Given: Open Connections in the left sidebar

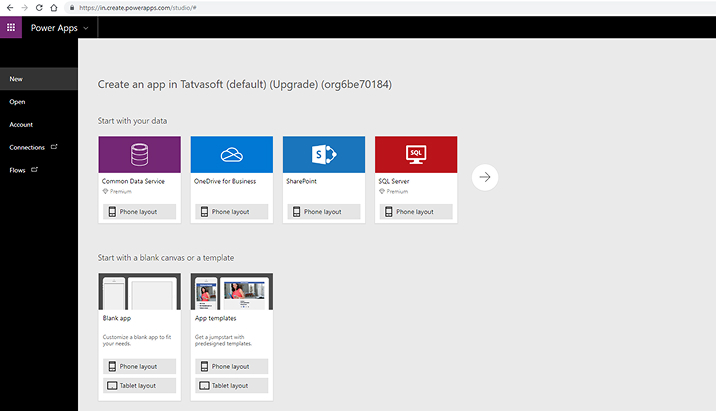Looking at the screenshot, I should (x=39, y=148).
